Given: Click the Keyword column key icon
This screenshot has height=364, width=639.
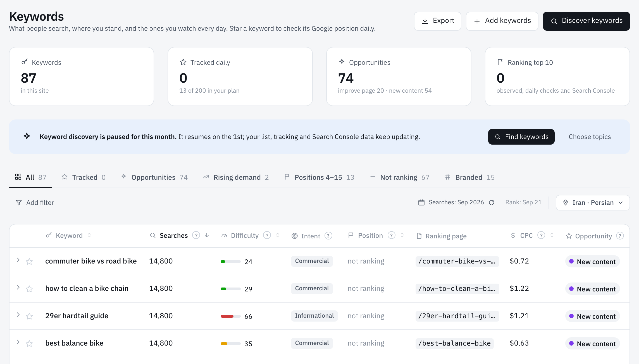Looking at the screenshot, I should coord(49,235).
